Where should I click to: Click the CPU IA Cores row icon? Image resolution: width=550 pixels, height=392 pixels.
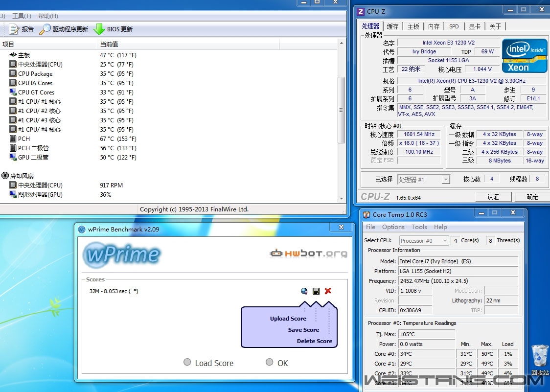(x=13, y=83)
